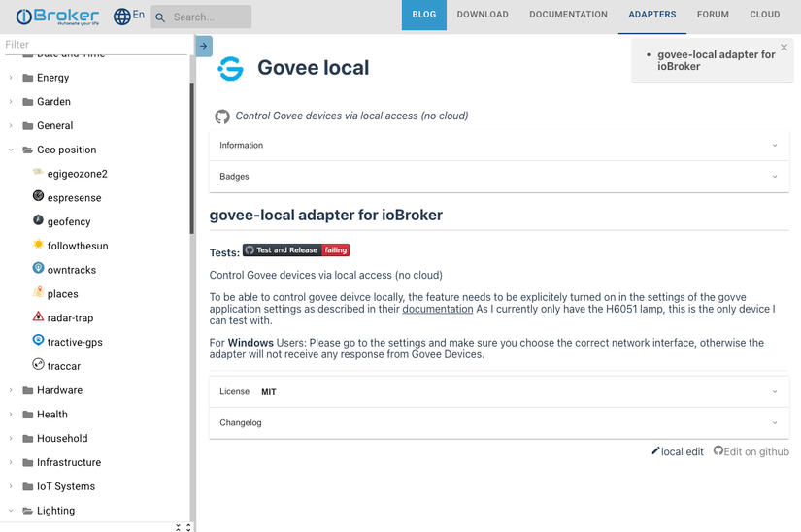Expand the Health category
The height and width of the screenshot is (532, 801).
pos(11,415)
